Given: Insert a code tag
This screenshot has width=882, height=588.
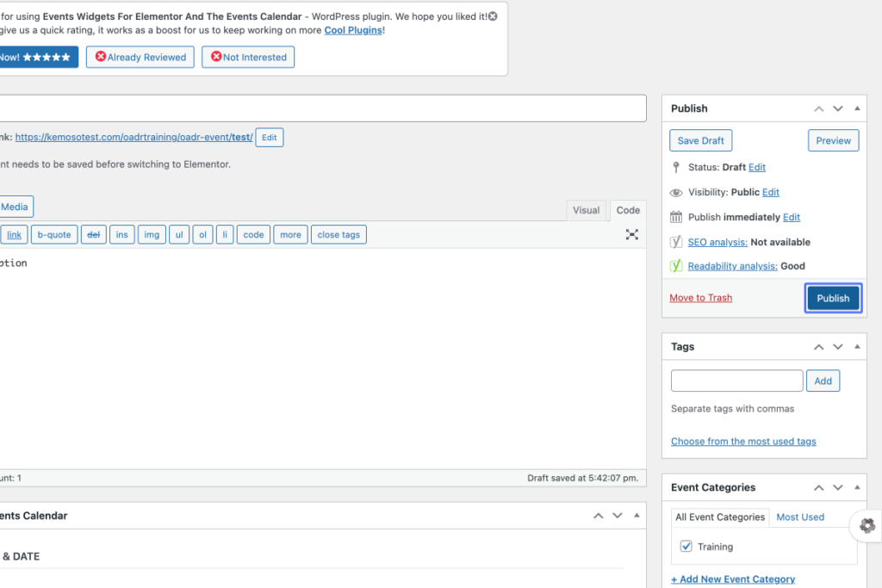Looking at the screenshot, I should point(254,234).
